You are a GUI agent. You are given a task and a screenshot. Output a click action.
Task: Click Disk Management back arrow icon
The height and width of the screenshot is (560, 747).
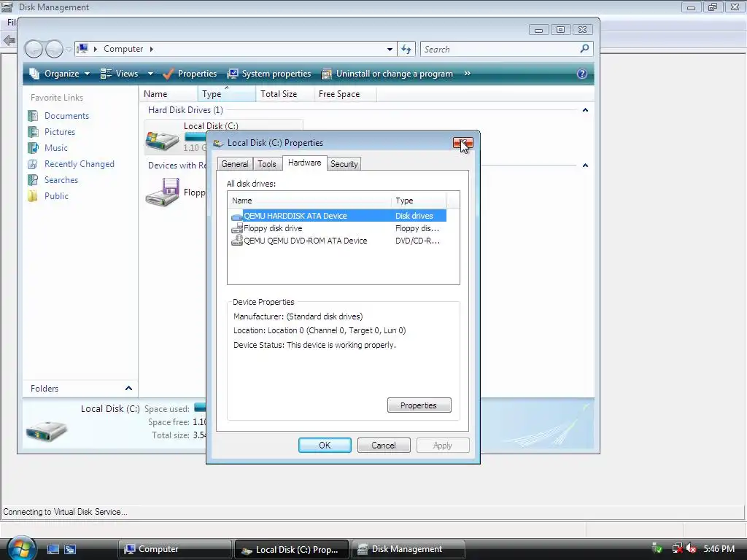point(9,41)
